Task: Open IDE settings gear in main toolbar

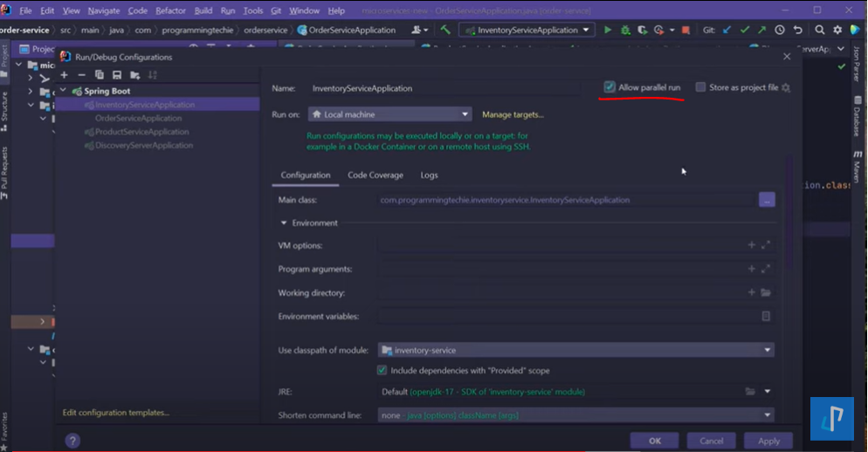Action: pos(837,30)
